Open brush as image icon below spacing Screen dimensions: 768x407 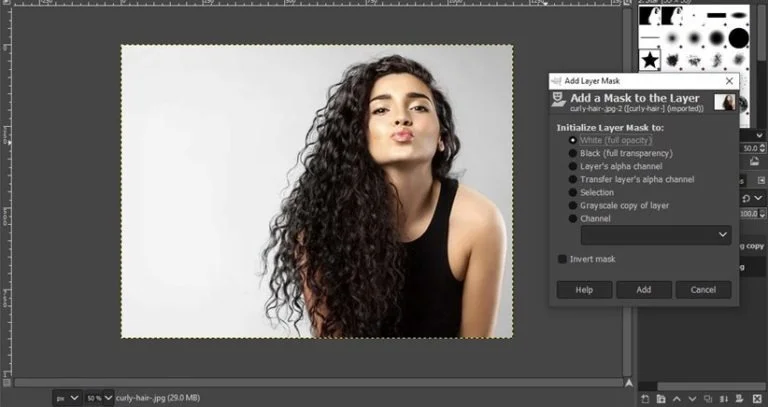point(754,161)
